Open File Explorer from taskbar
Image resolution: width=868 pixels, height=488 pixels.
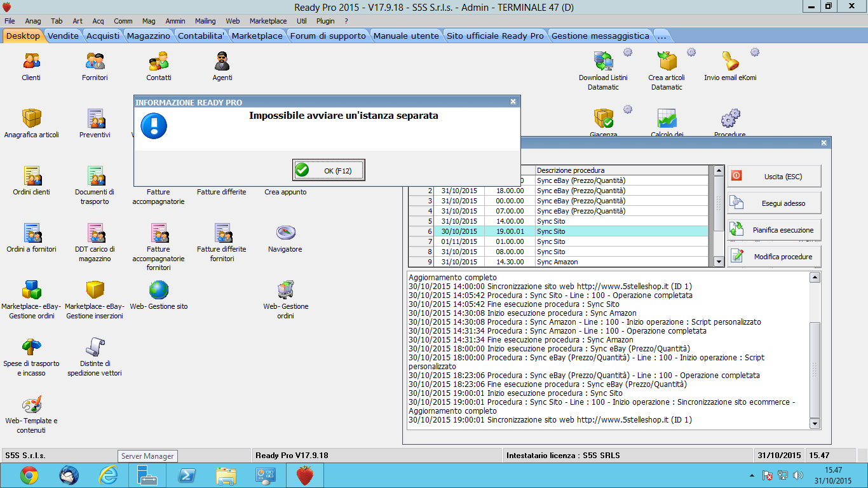pos(226,475)
